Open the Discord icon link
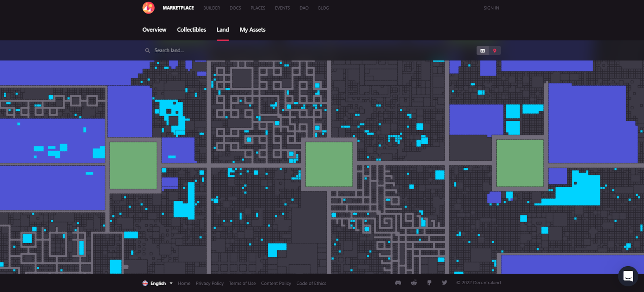644x292 pixels. coord(398,283)
